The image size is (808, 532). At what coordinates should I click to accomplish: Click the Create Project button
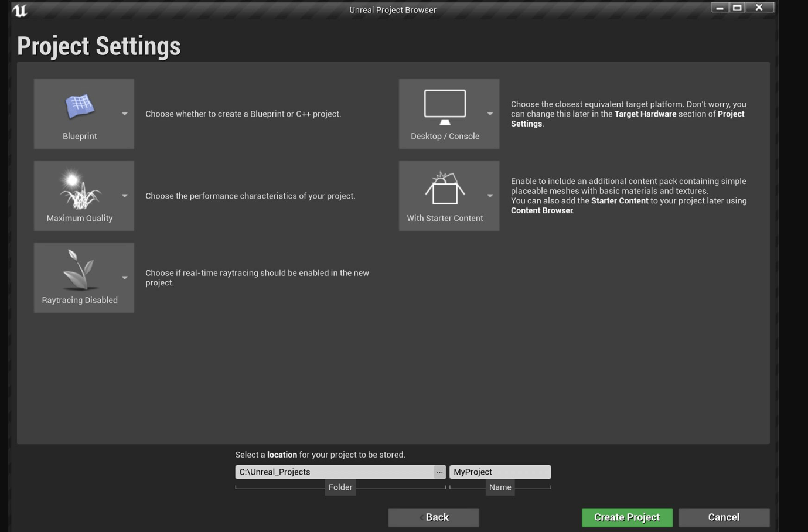pyautogui.click(x=627, y=517)
